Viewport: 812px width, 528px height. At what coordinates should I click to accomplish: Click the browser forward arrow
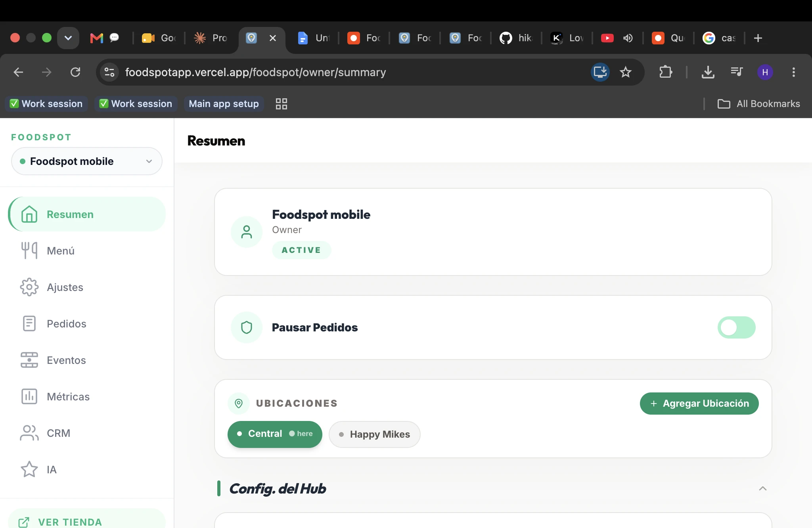pos(47,72)
